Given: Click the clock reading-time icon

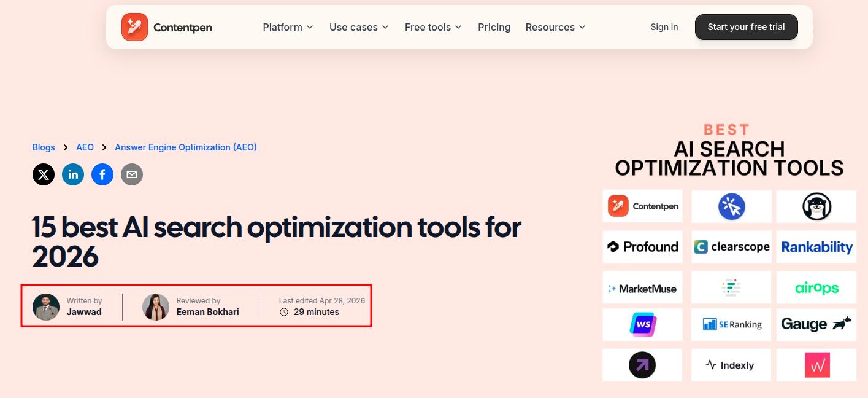Looking at the screenshot, I should pos(284,312).
